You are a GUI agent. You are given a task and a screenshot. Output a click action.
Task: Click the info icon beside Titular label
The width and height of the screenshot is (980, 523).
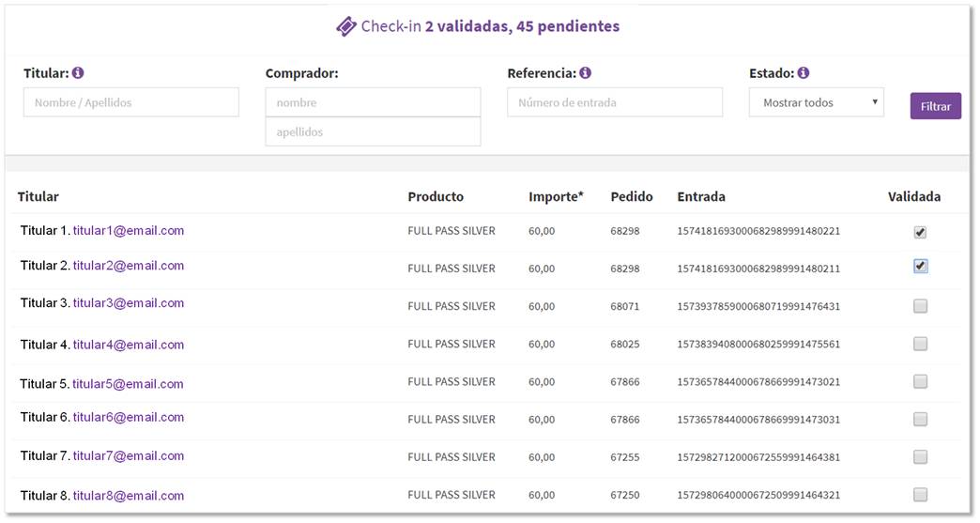pyautogui.click(x=78, y=72)
